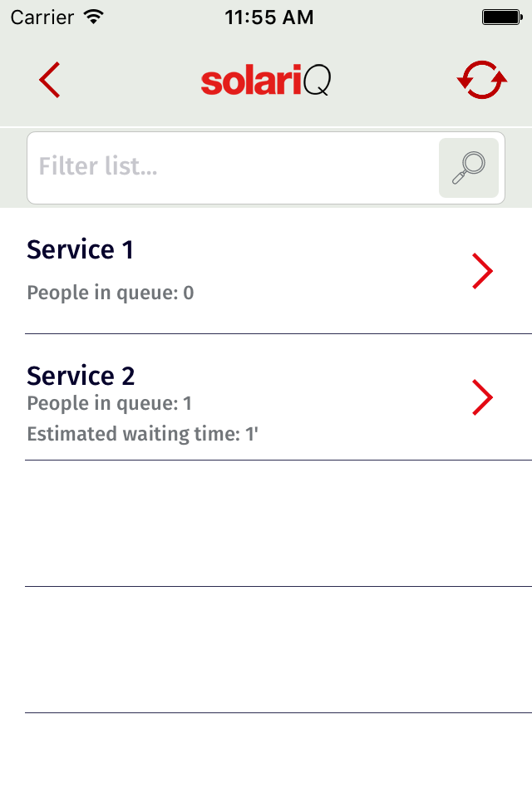This screenshot has height=798, width=532.
Task: Tap the solariQ logo
Action: (266, 80)
